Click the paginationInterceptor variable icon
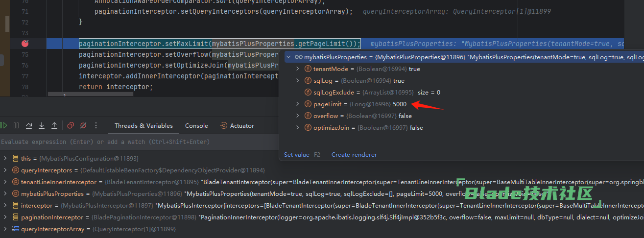The width and height of the screenshot is (644, 238). (x=15, y=217)
